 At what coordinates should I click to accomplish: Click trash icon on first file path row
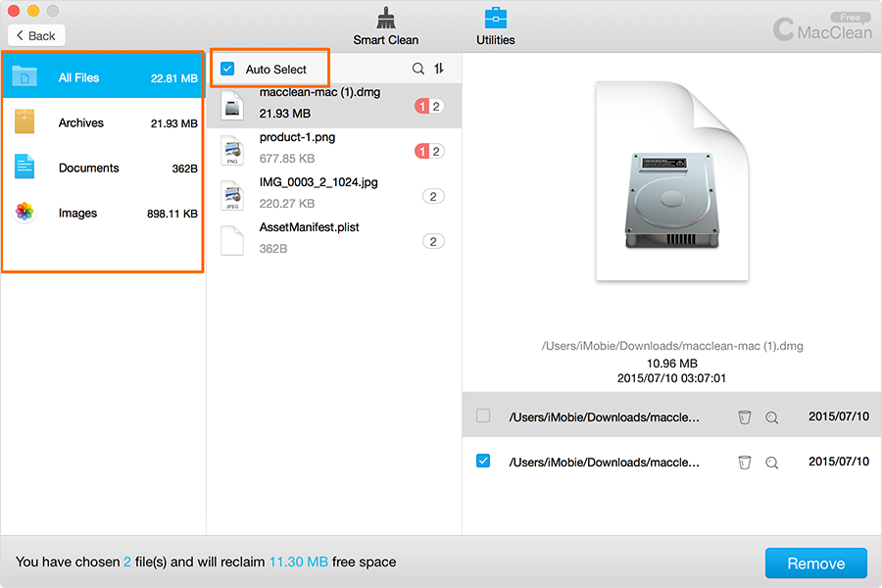745,417
